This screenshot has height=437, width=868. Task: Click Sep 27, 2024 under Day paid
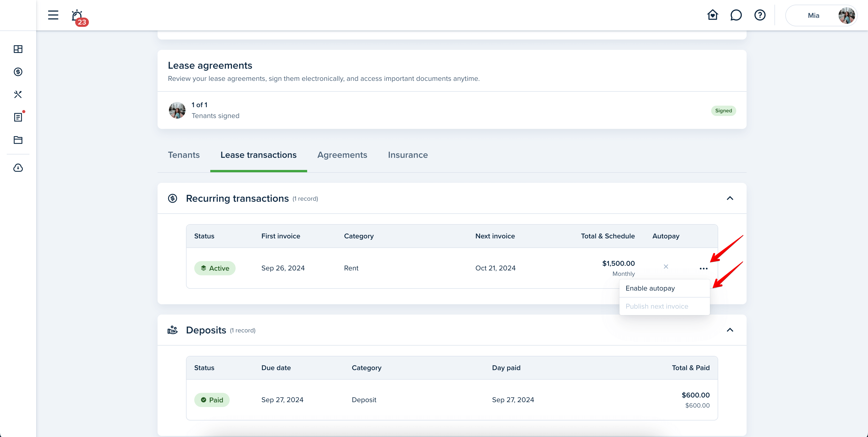[513, 400]
